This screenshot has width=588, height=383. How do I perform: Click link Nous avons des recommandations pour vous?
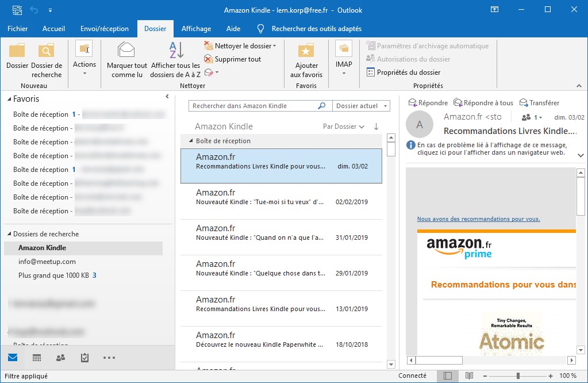click(x=478, y=219)
